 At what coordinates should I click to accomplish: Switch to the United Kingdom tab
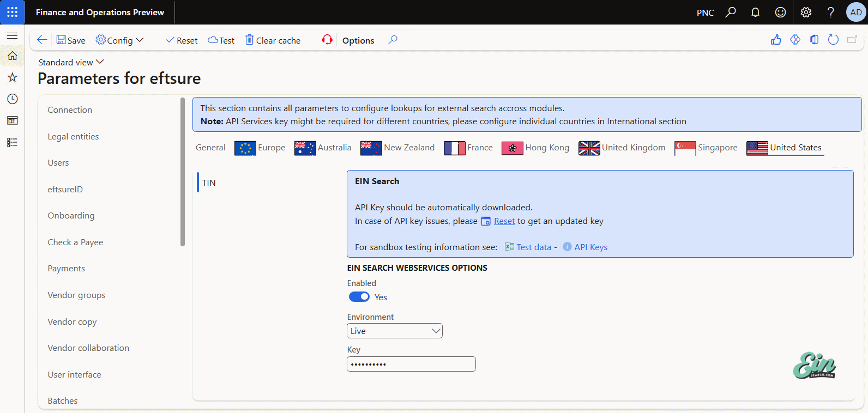click(622, 148)
